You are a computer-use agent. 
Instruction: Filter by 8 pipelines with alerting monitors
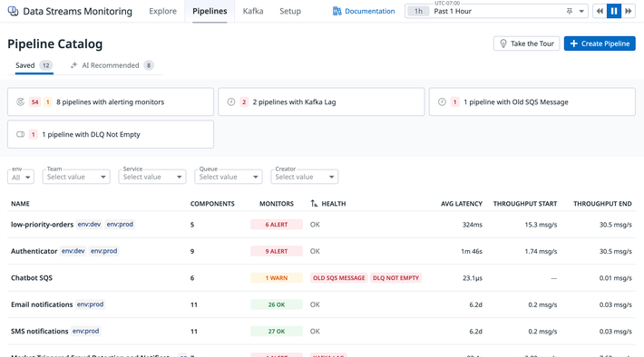point(111,101)
